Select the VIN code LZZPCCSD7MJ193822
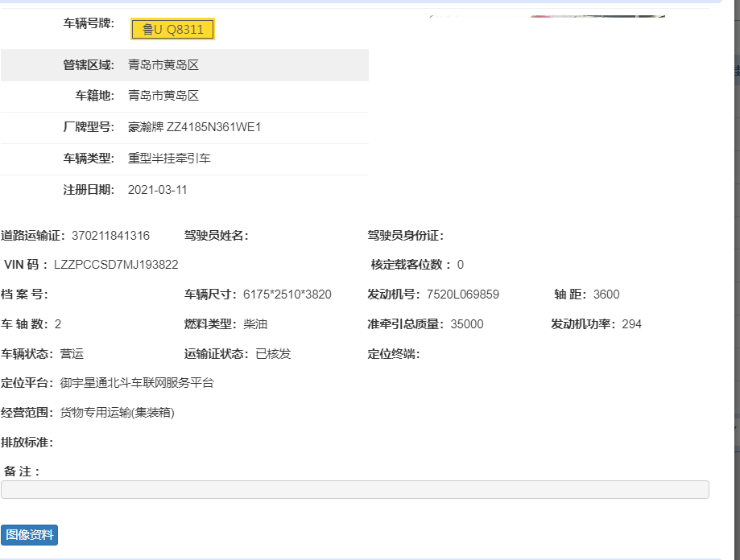The image size is (740, 560). tap(116, 265)
